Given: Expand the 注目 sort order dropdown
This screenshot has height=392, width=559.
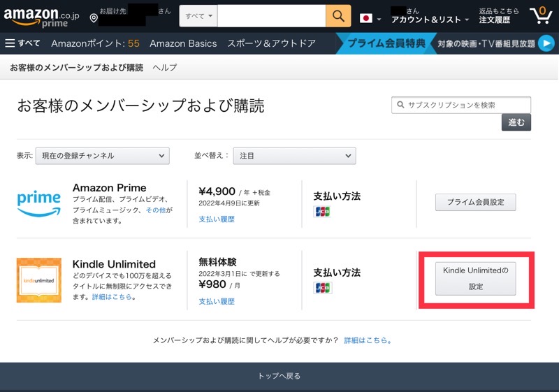Looking at the screenshot, I should click(294, 156).
